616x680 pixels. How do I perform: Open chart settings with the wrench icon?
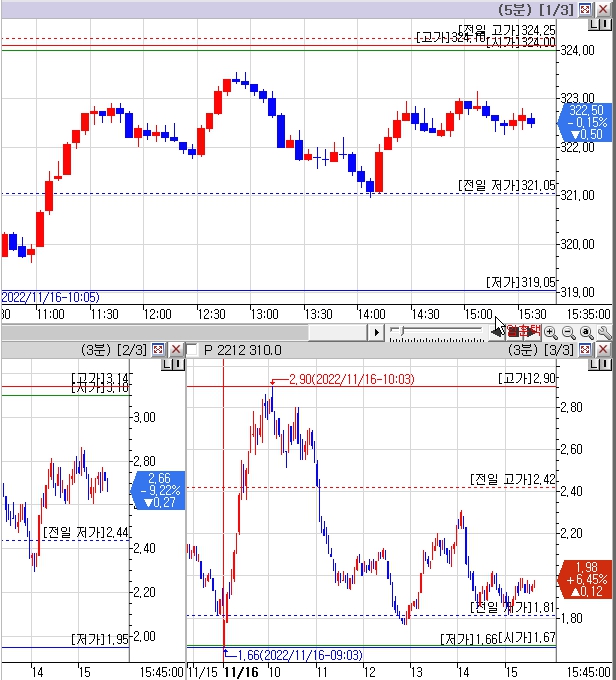click(x=604, y=333)
